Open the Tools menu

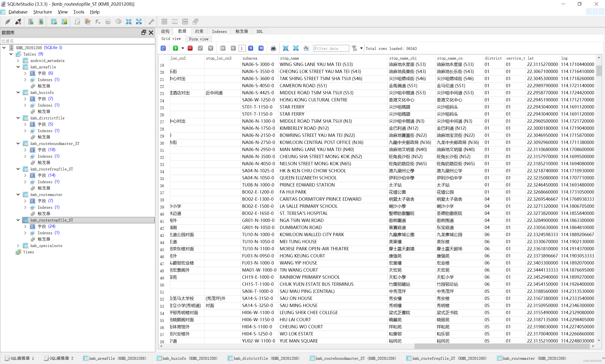click(x=78, y=12)
